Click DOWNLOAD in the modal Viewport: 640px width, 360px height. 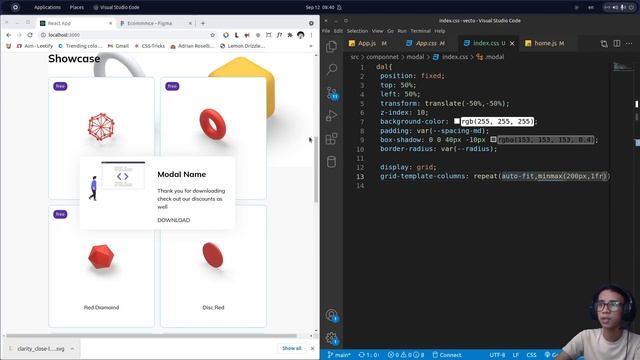[173, 220]
